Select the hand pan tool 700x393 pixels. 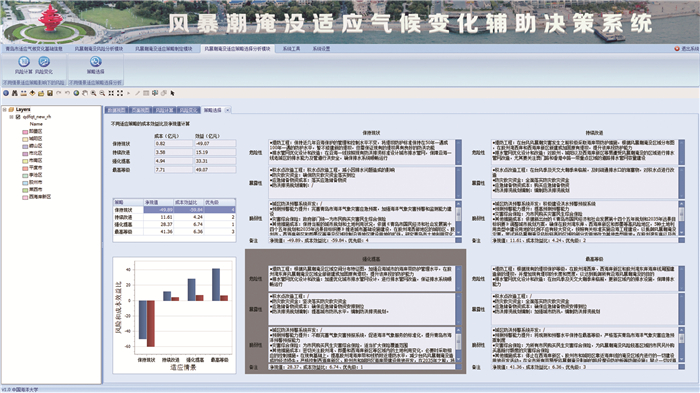tap(85, 93)
